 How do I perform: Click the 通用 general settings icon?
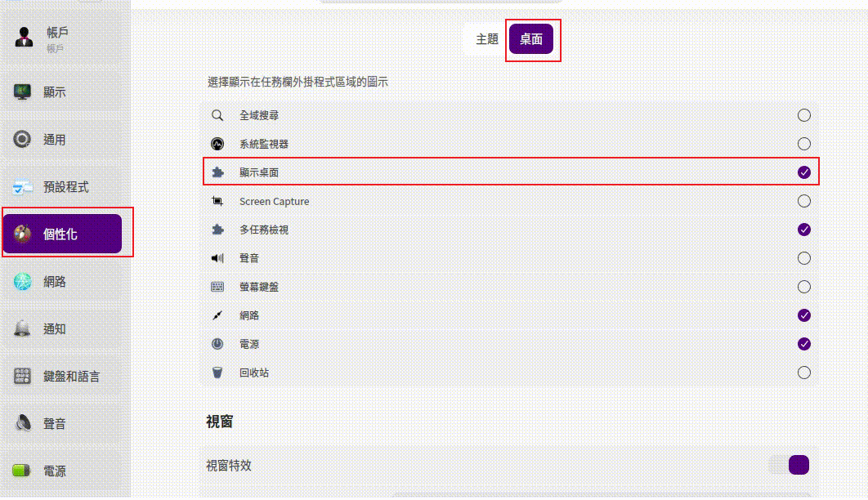pyautogui.click(x=23, y=140)
